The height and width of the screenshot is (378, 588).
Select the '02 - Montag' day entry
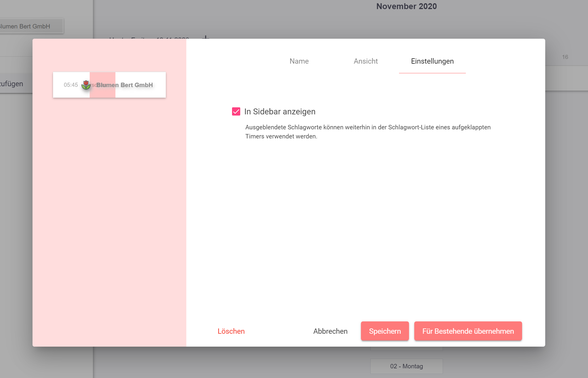click(x=406, y=366)
